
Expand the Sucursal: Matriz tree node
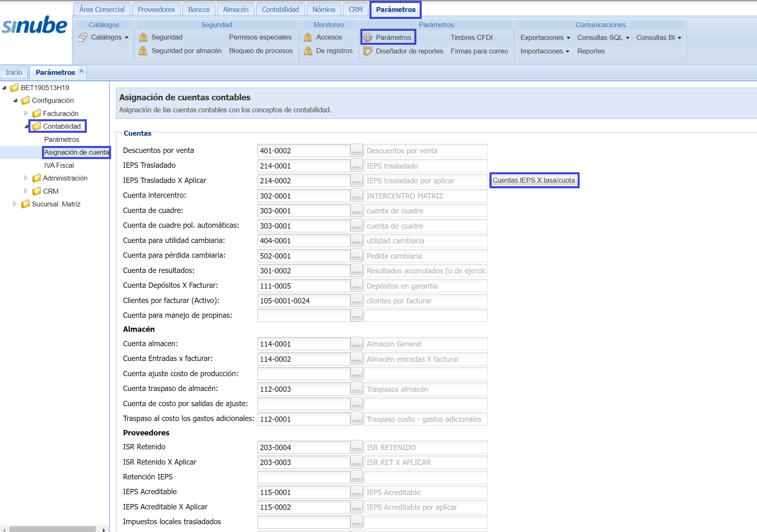point(15,204)
